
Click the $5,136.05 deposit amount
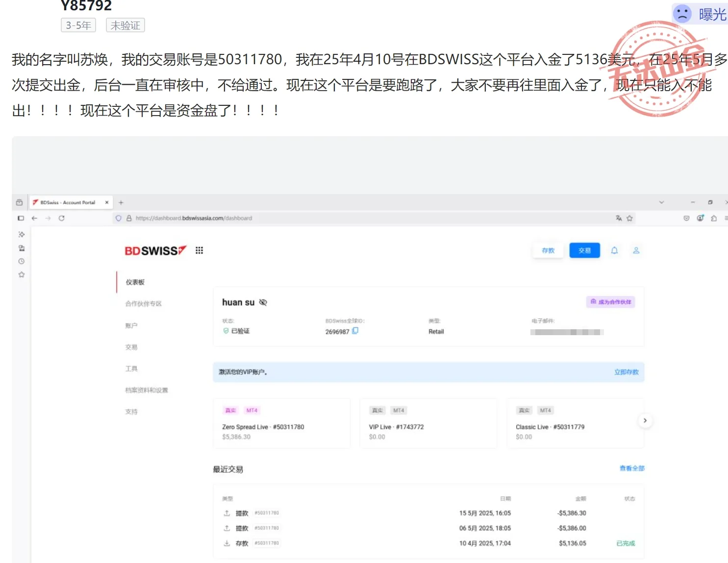pos(573,543)
